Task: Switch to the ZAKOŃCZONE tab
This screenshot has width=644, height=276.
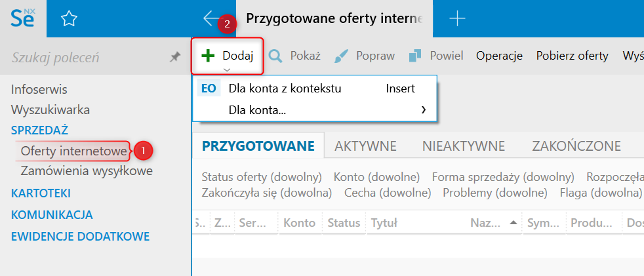Action: 576,146
